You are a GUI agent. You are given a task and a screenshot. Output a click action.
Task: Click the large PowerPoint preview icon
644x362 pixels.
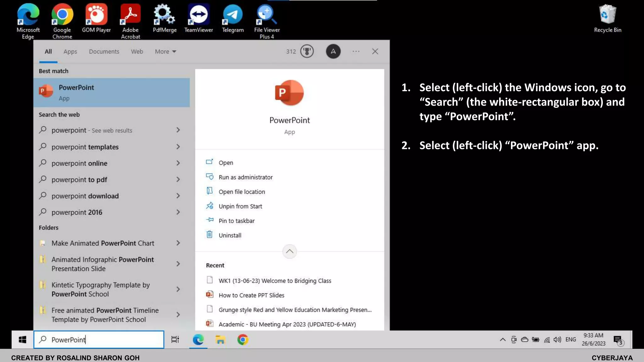click(289, 93)
